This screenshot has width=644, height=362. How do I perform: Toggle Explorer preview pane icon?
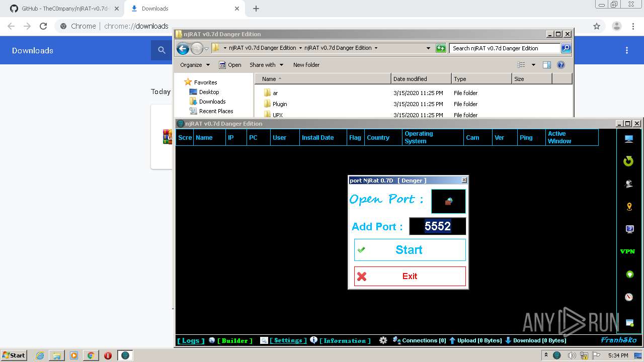(x=547, y=65)
